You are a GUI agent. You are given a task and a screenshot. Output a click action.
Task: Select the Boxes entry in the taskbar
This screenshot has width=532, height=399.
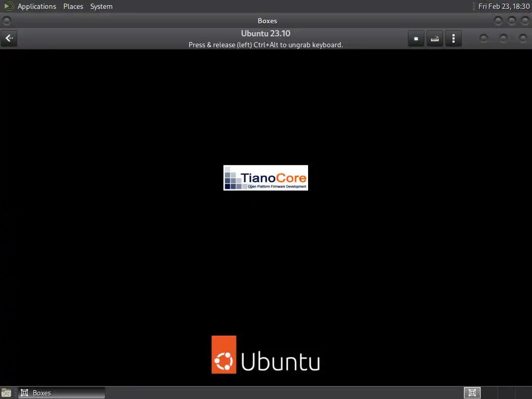coord(61,393)
